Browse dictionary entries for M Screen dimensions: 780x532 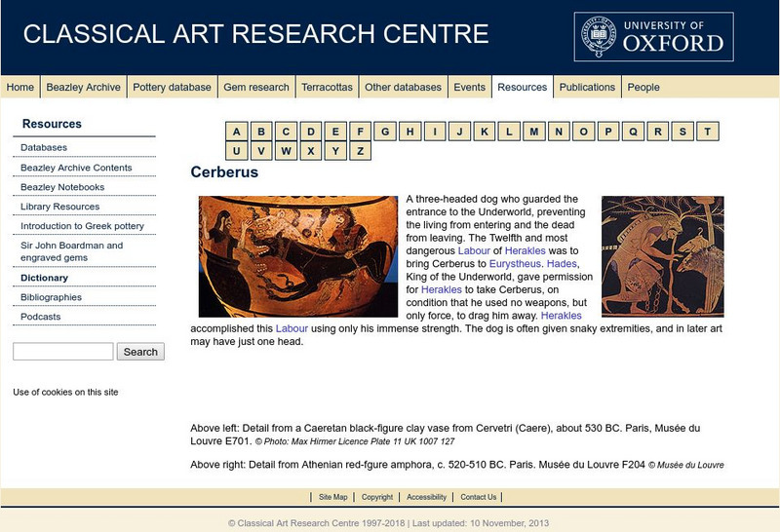[x=533, y=132]
